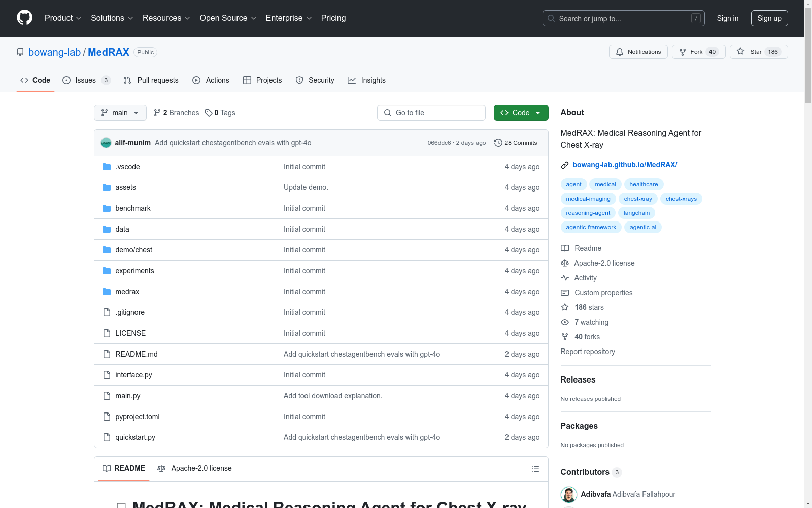812x508 pixels.
Task: Click the agentic-framework topic tag
Action: [591, 227]
